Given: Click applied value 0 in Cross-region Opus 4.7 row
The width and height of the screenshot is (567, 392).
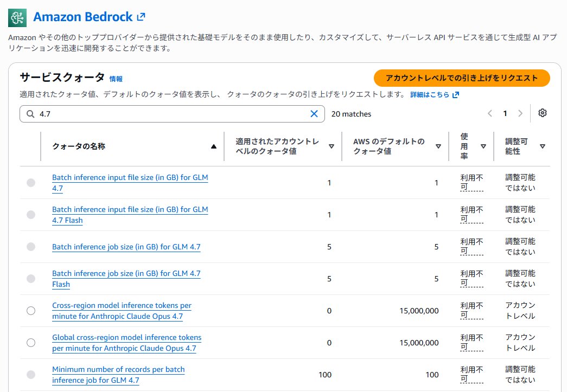Looking at the screenshot, I should (329, 311).
